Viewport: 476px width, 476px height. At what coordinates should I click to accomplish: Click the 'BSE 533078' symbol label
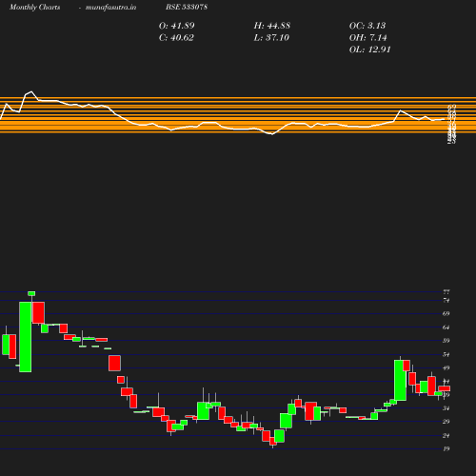pos(187,7)
